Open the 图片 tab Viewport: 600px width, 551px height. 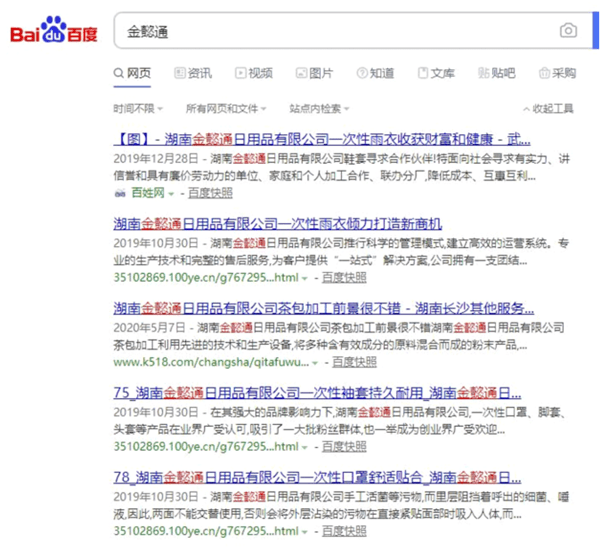pyautogui.click(x=314, y=73)
